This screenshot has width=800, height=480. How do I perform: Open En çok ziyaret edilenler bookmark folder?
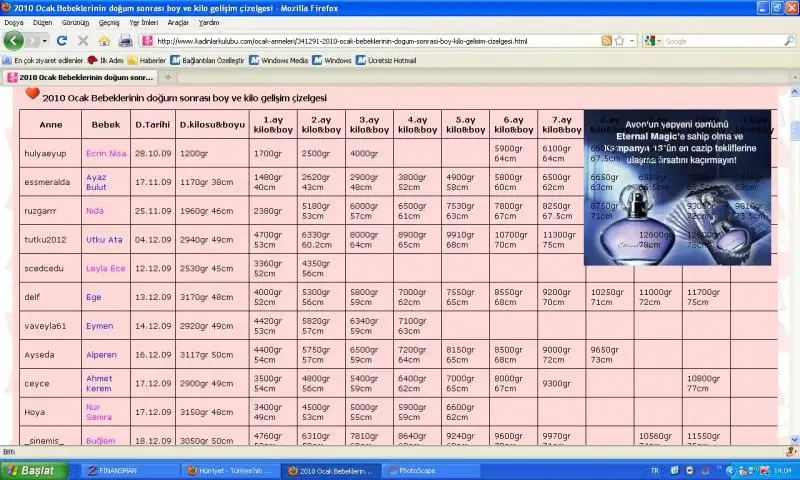[x=43, y=60]
